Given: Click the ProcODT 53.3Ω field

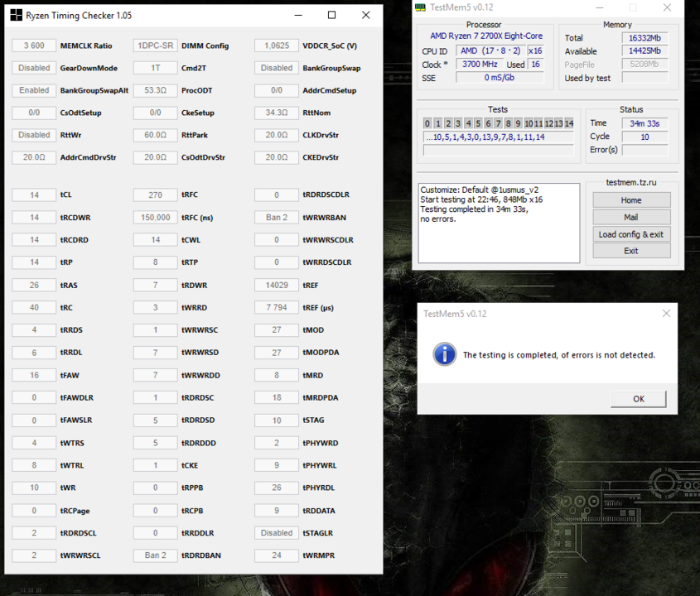Looking at the screenshot, I should pyautogui.click(x=156, y=90).
